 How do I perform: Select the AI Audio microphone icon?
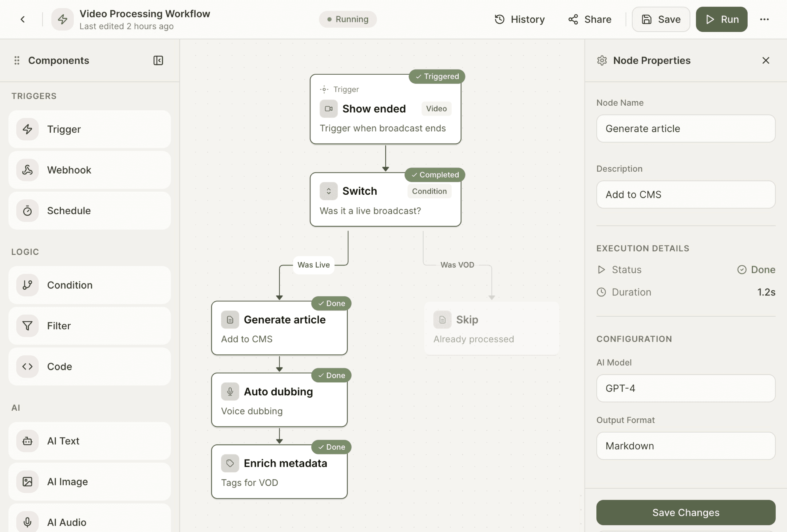click(27, 522)
